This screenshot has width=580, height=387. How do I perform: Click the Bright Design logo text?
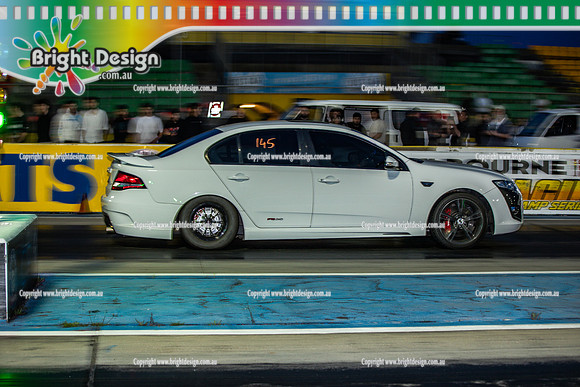click(95, 60)
